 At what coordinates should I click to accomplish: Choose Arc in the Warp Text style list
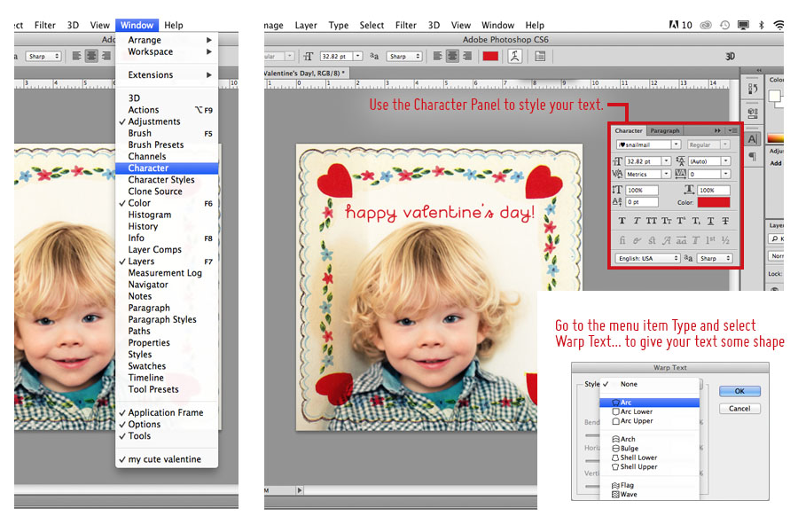649,403
